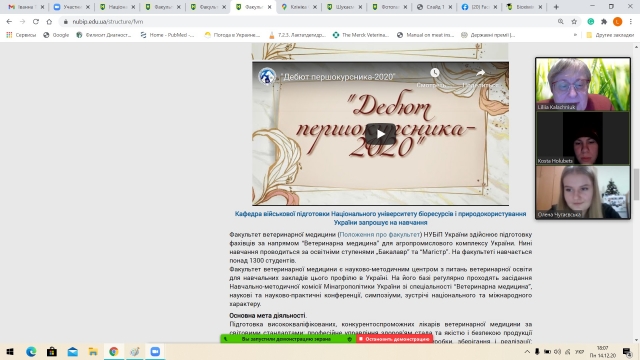Show hidden system tray icons
Viewport: 640px width, 360px height.
point(527,351)
